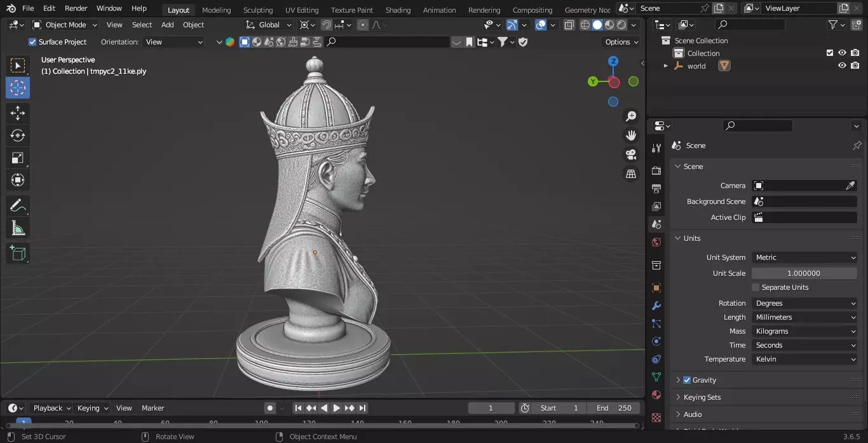Open the Keying popover
This screenshot has height=443, width=868.
pos(93,408)
